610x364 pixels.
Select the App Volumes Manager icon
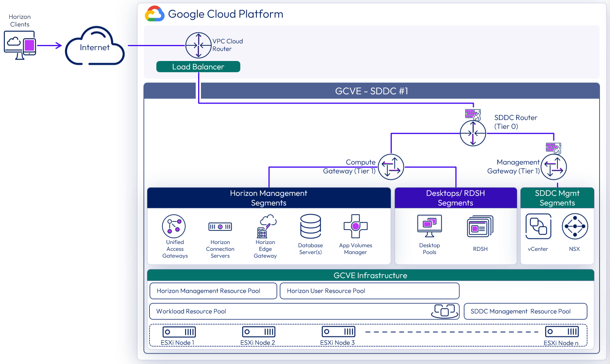(x=355, y=226)
